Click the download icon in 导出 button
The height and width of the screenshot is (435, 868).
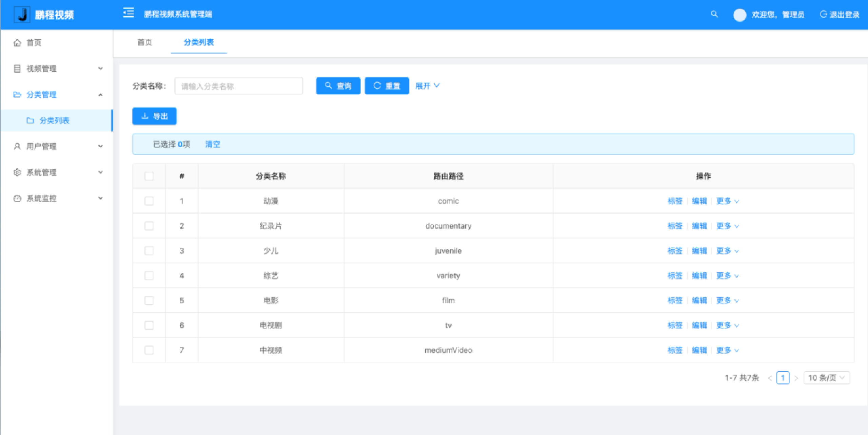pos(145,116)
